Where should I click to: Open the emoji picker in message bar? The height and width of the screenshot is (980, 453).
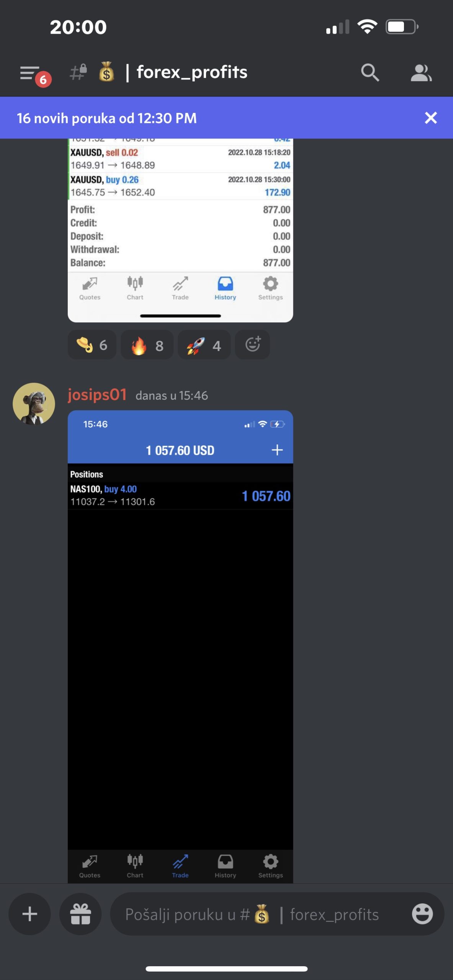422,914
